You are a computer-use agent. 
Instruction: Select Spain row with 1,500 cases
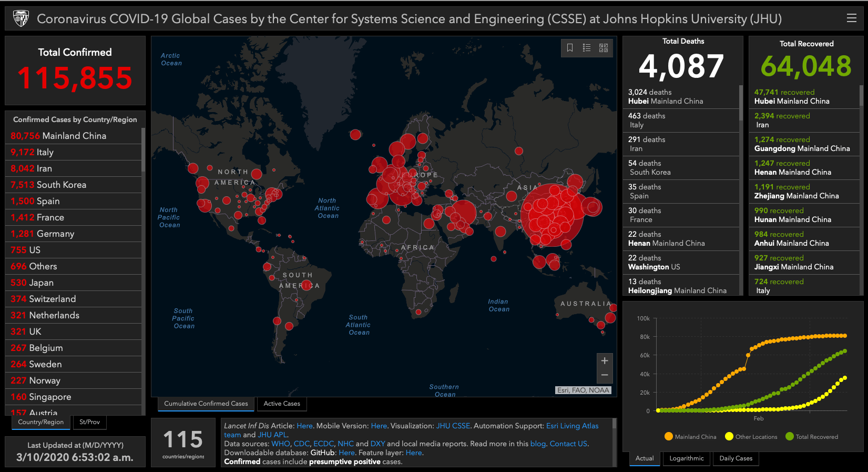[x=73, y=201]
